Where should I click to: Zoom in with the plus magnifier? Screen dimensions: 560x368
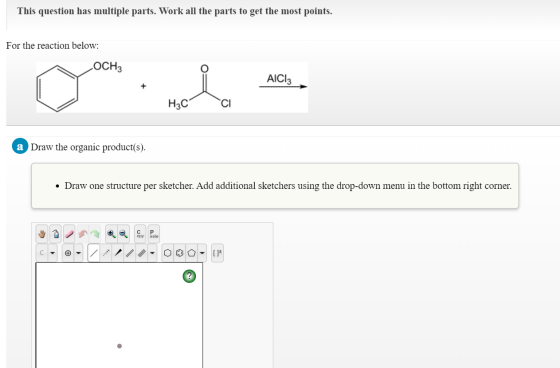click(x=111, y=234)
